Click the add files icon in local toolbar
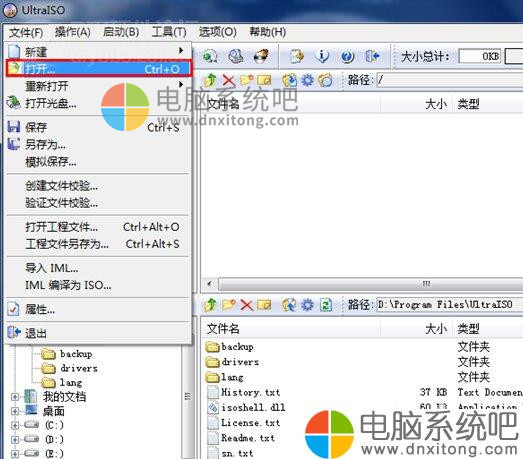The image size is (523, 459). click(289, 305)
